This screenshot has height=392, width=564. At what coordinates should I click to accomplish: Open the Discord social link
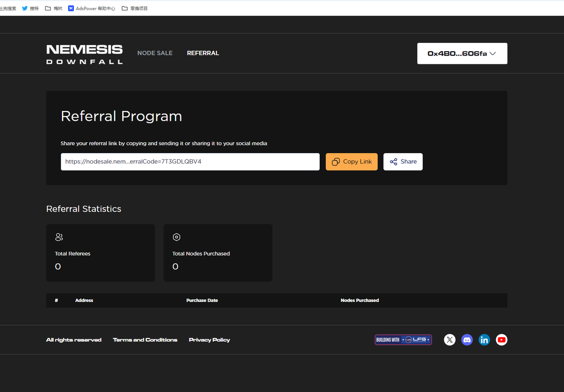[467, 340]
